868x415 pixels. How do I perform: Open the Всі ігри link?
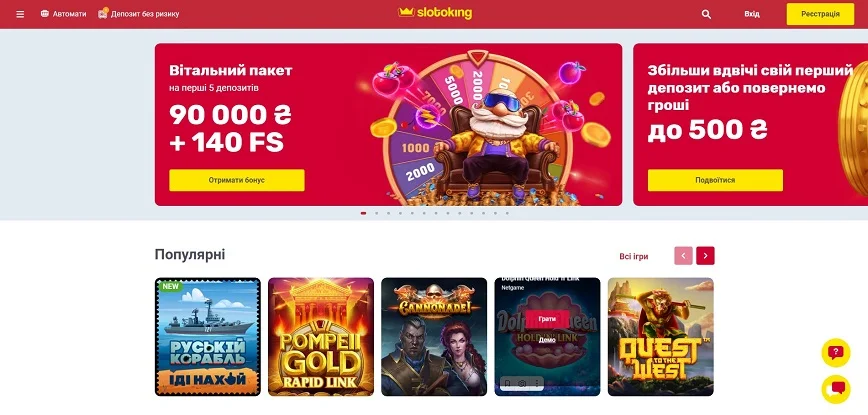tap(634, 256)
